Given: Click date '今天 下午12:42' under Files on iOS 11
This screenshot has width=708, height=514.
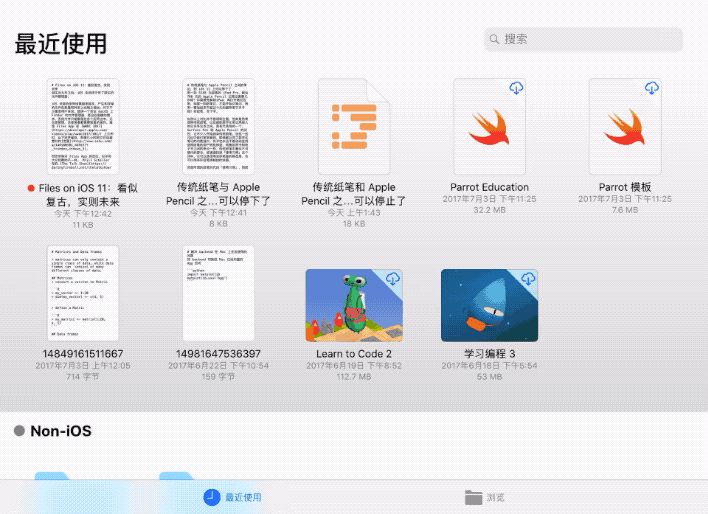Looking at the screenshot, I should tap(83, 214).
